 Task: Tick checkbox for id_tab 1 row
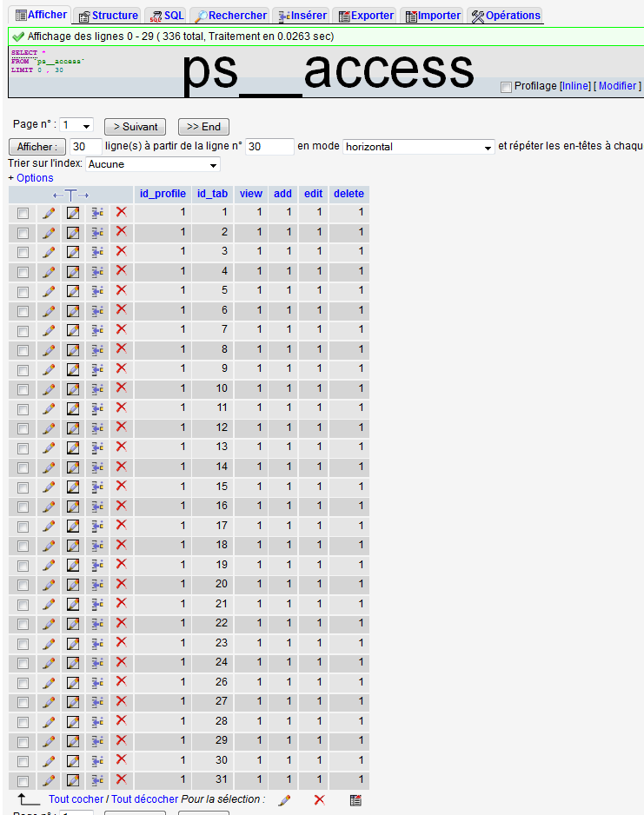pyautogui.click(x=23, y=213)
